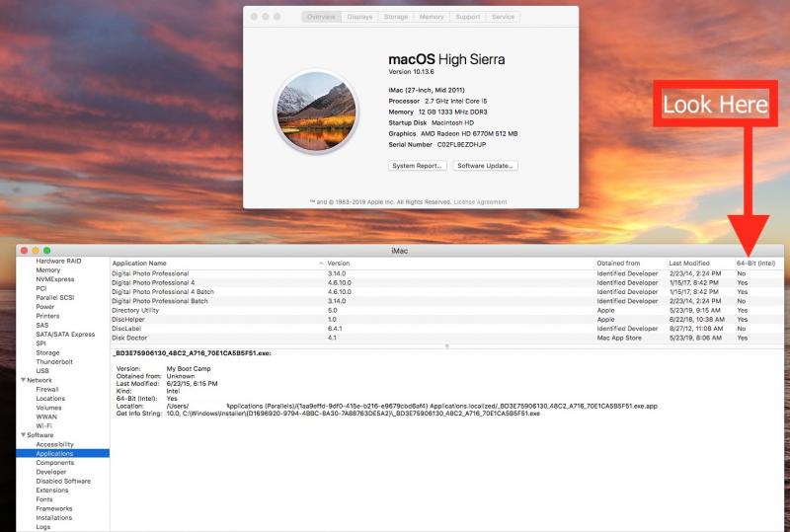Collapse the Network section triangle
The height and width of the screenshot is (532, 790).
(23, 380)
